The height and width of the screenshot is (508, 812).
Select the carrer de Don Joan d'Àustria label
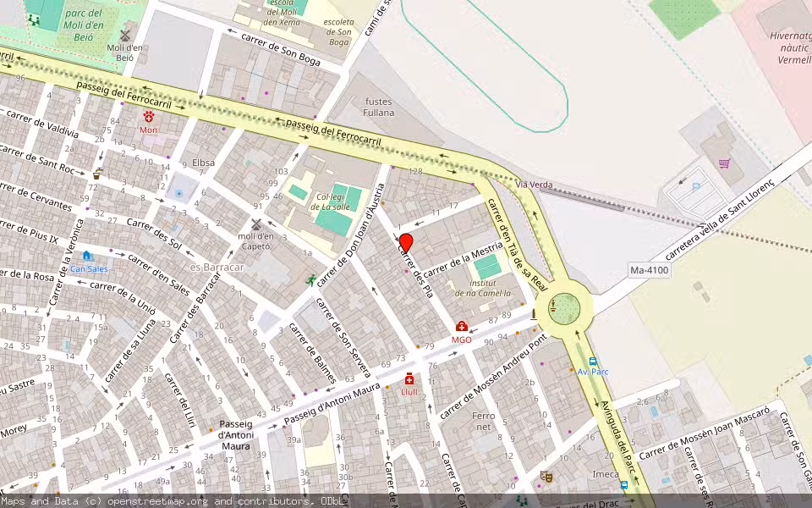352,235
